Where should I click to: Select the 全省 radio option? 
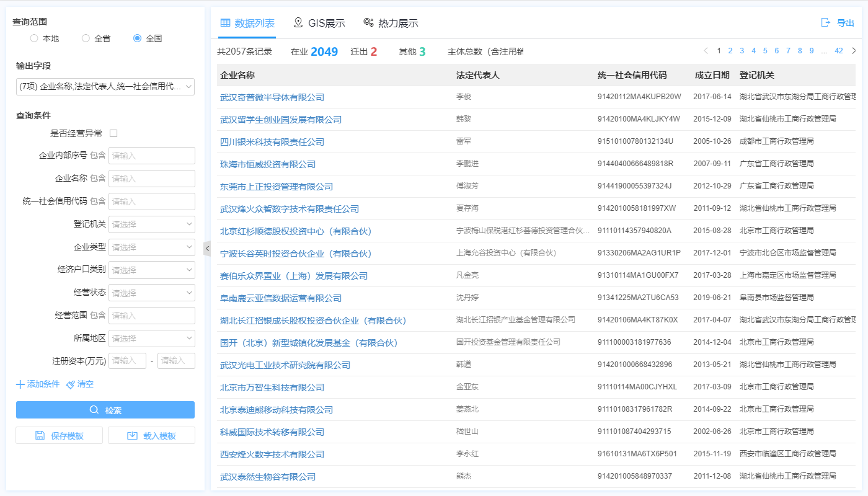pos(86,38)
